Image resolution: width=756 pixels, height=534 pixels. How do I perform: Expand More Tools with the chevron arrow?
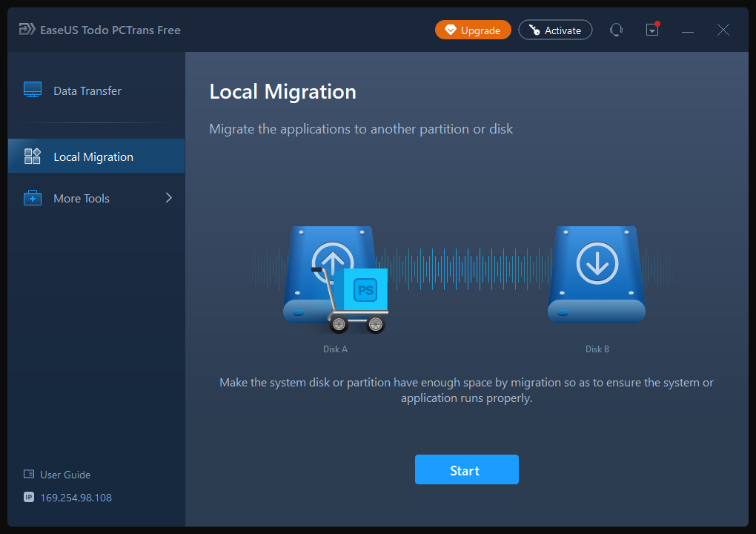[169, 198]
